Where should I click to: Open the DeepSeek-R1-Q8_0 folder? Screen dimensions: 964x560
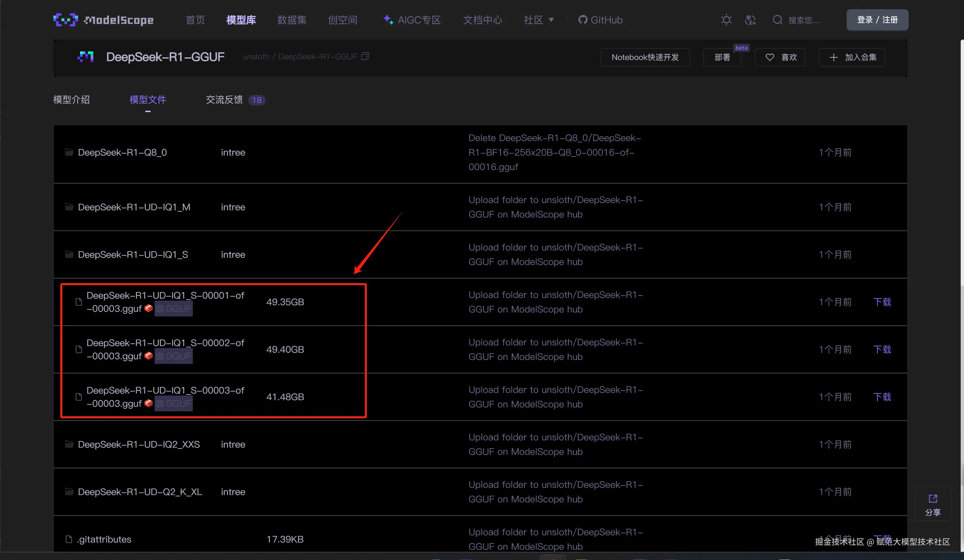[x=122, y=153]
